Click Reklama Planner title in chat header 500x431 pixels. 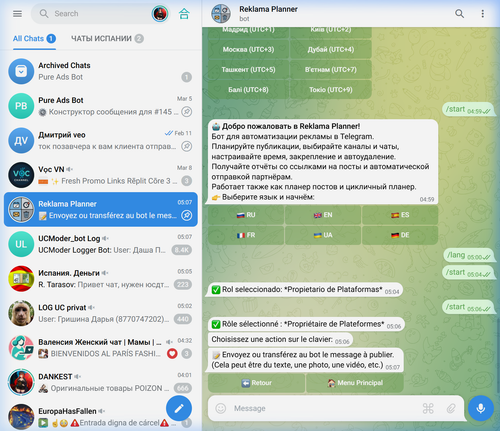268,9
